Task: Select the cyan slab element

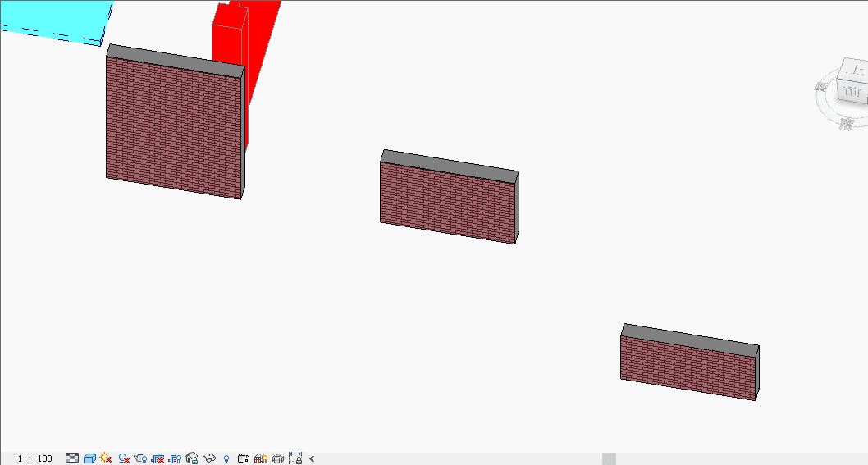Action: pos(55,20)
